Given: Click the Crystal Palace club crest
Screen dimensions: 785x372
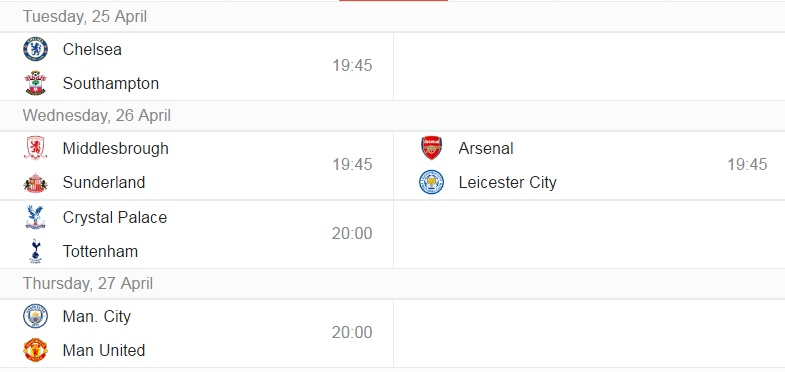Looking at the screenshot, I should click(36, 217).
